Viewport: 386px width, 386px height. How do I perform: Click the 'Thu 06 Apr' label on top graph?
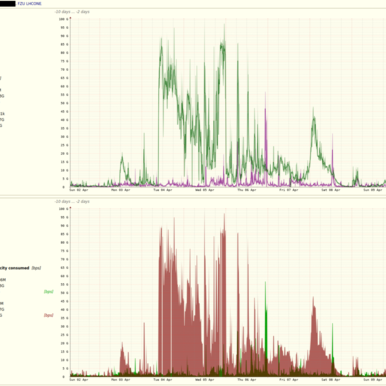(247, 190)
